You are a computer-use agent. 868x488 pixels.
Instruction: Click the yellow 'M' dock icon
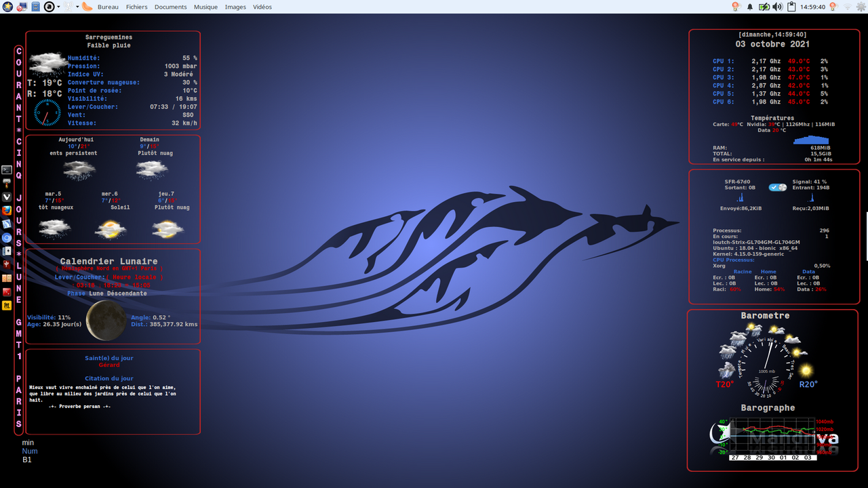7,306
